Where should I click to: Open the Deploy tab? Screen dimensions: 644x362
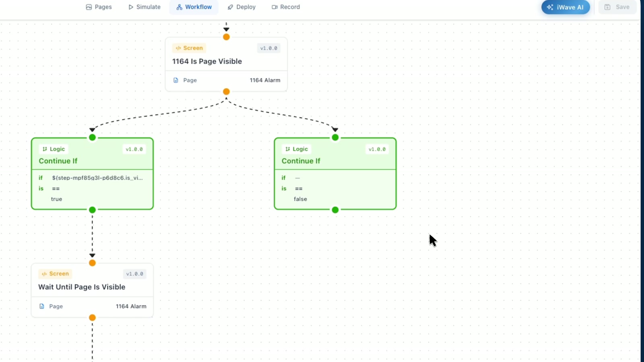click(x=242, y=7)
